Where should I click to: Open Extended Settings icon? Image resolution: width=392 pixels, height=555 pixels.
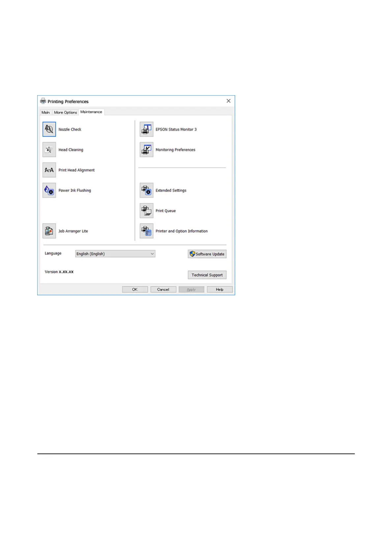147,190
